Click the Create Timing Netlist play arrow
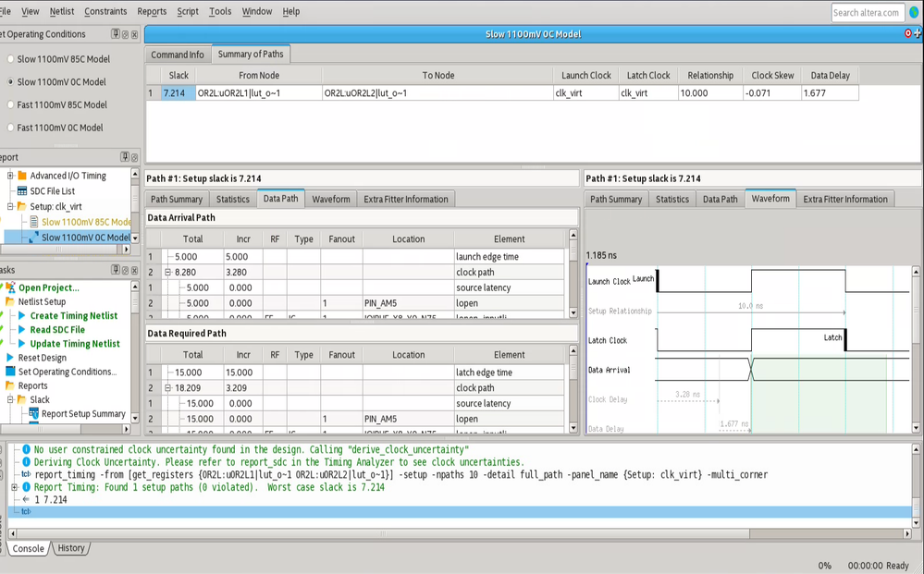Viewport: 924px width, 574px height. pos(22,316)
